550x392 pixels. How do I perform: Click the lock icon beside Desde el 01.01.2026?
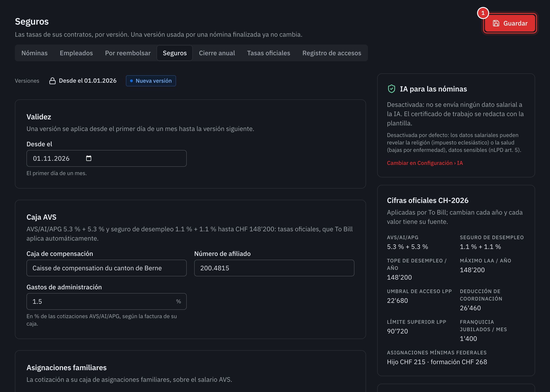point(52,81)
